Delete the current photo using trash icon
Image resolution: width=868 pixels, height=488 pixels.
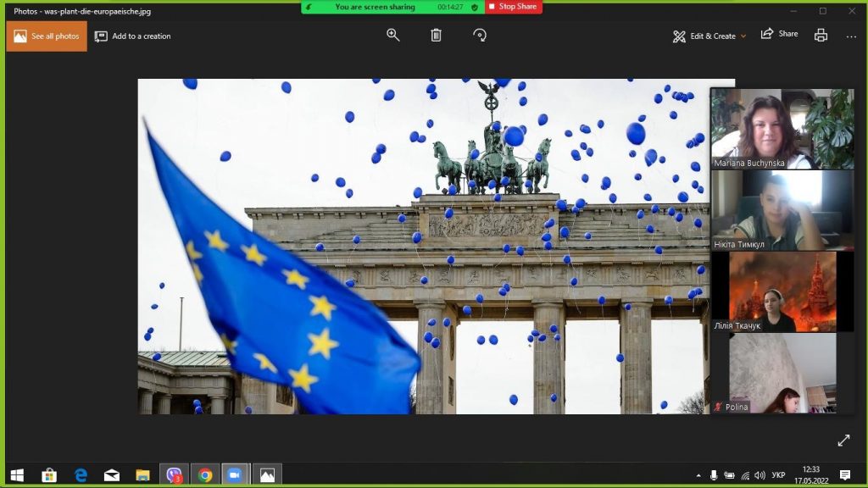[437, 36]
